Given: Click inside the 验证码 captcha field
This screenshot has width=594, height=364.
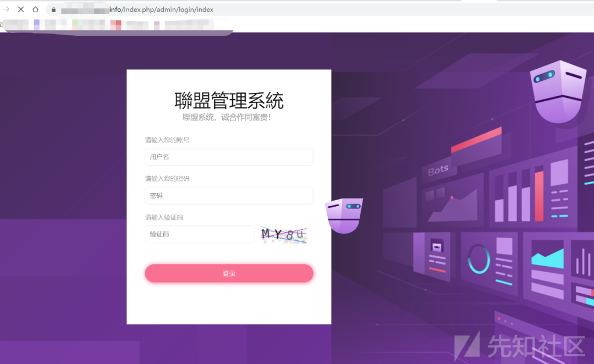Looking at the screenshot, I should [199, 234].
